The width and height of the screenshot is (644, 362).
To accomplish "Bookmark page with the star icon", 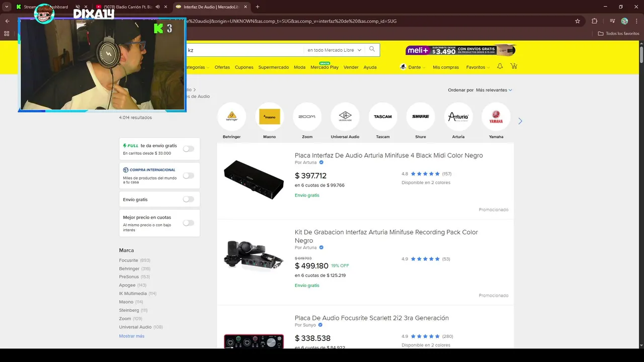I will (578, 21).
